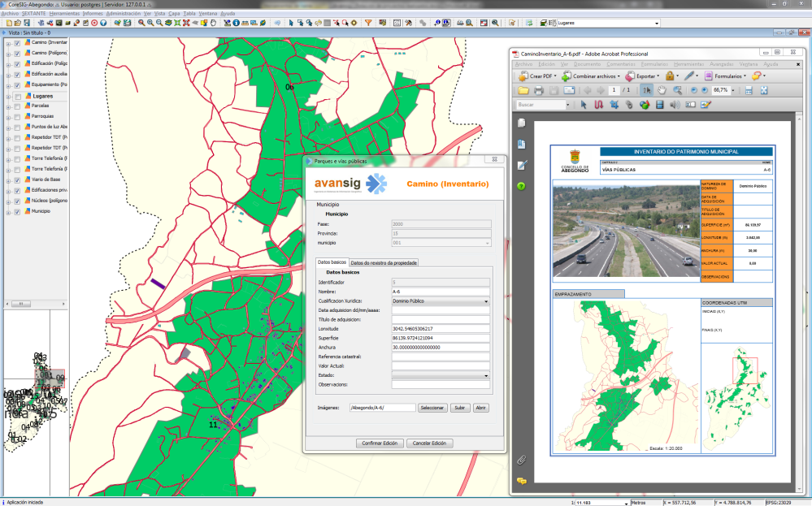Open the Pages panel in Acrobat sidebar

point(522,123)
